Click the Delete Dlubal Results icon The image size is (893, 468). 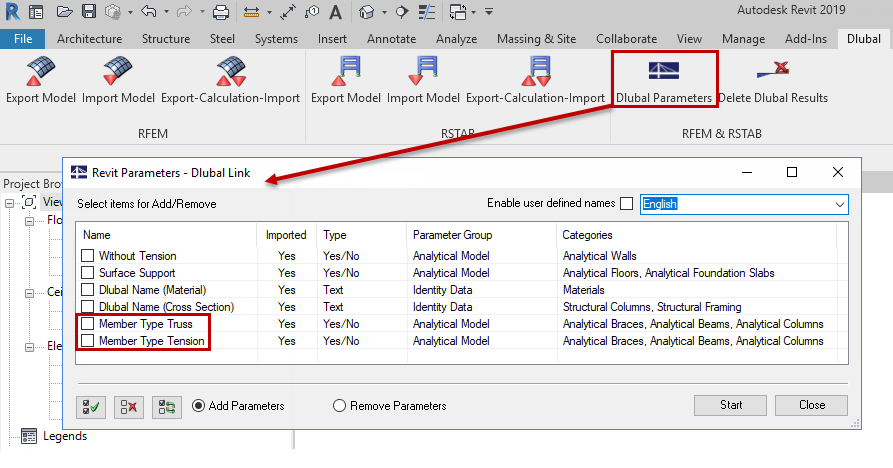773,71
